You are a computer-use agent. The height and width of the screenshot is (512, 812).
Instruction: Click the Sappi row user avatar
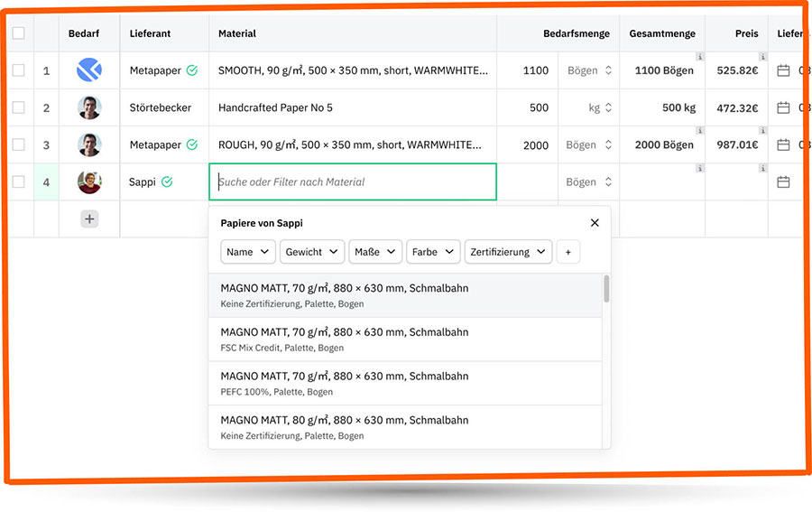pyautogui.click(x=89, y=182)
